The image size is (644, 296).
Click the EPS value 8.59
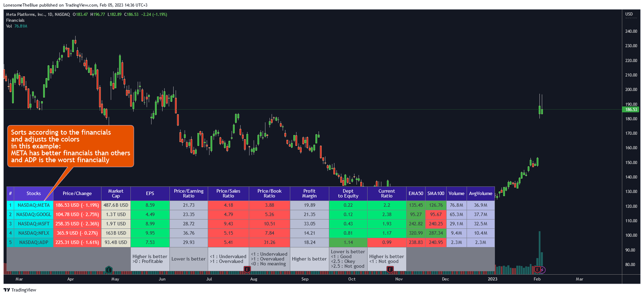pos(150,205)
